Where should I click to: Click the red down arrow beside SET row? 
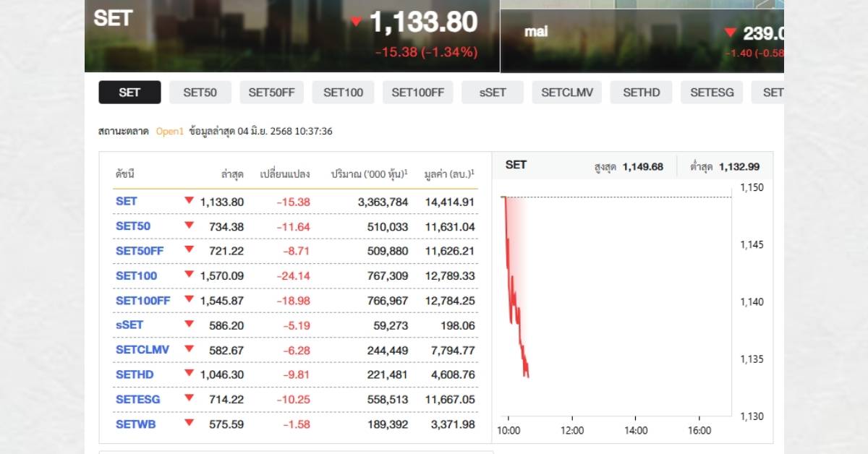tap(190, 201)
